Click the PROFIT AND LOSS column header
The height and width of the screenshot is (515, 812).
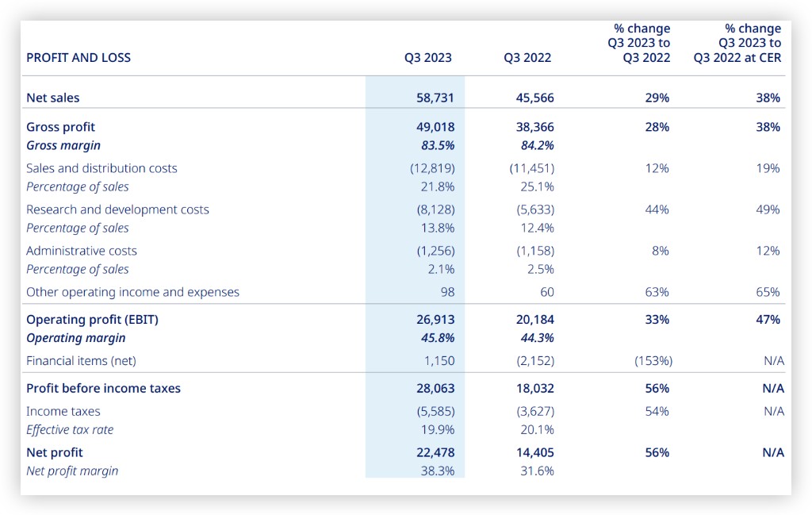point(79,58)
